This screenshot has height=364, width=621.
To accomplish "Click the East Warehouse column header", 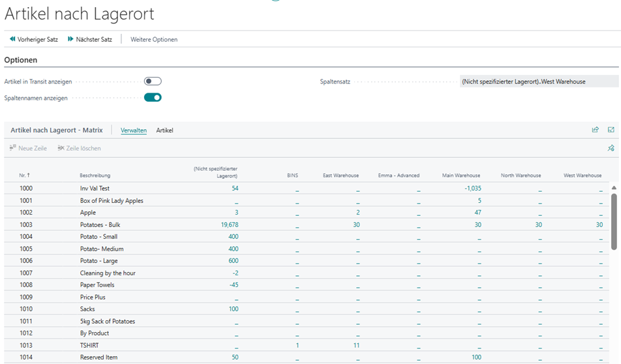I will 341,175.
